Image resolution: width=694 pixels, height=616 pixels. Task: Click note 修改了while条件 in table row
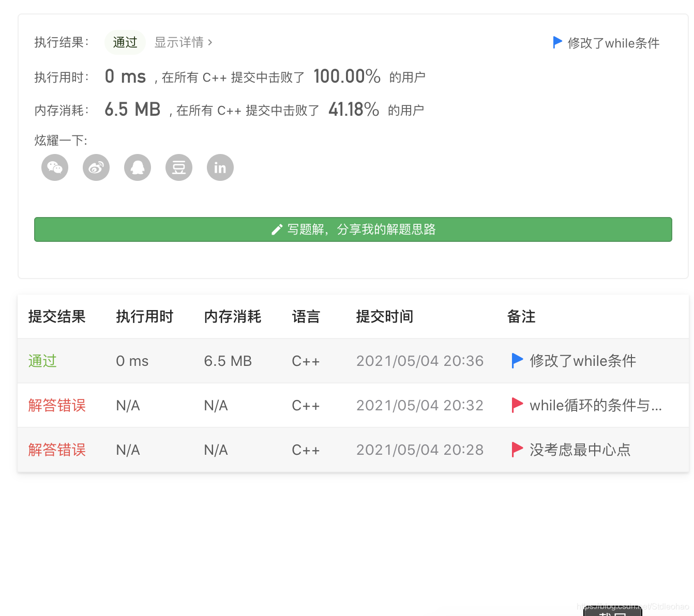(583, 361)
